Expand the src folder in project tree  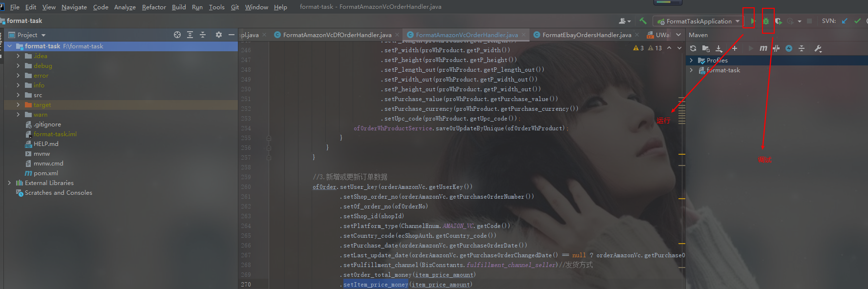pyautogui.click(x=18, y=95)
